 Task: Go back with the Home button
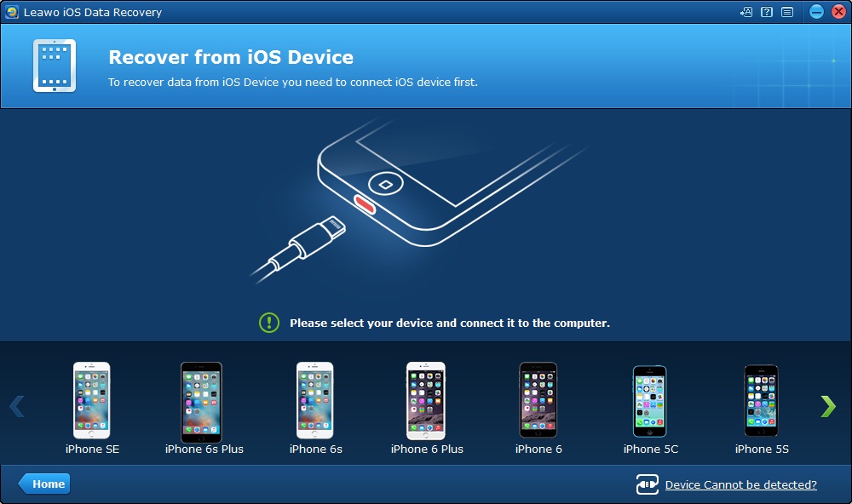[x=44, y=484]
